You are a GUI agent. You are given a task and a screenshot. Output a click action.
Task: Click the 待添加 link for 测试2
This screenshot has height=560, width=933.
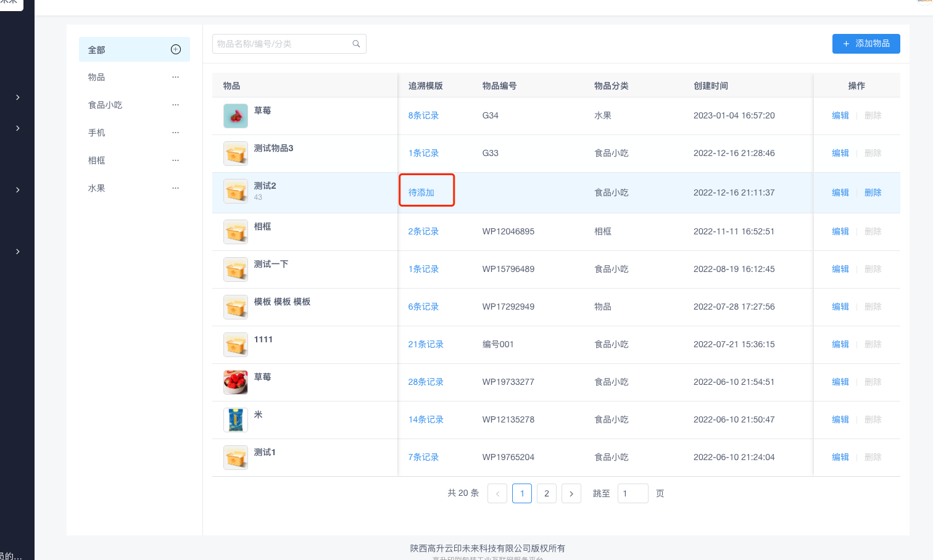421,192
